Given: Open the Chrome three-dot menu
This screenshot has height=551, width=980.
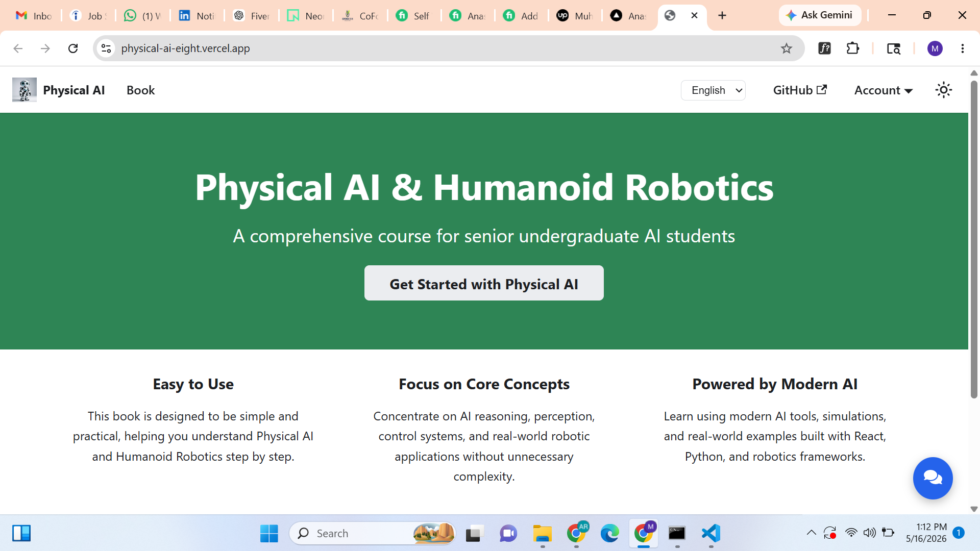Looking at the screenshot, I should (962, 48).
